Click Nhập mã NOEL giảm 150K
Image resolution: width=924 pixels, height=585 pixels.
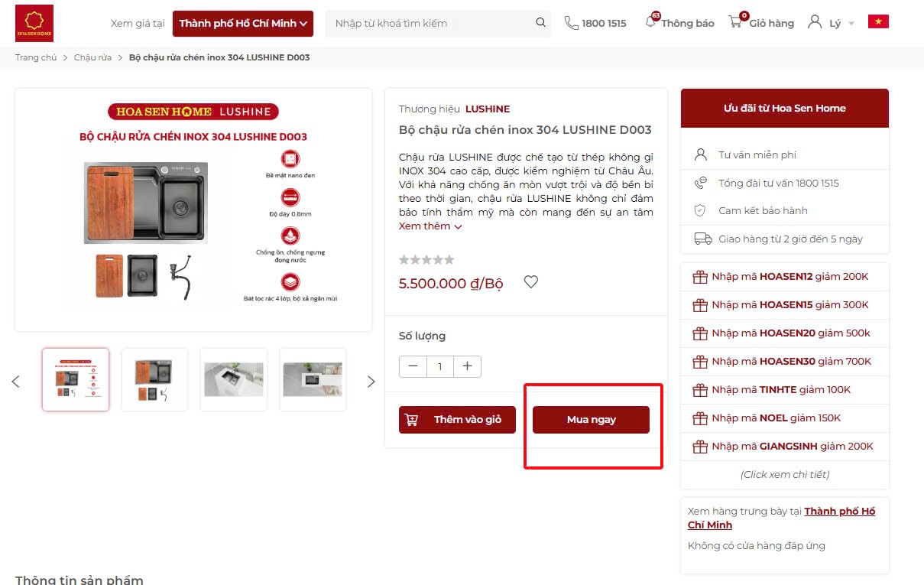(x=776, y=418)
